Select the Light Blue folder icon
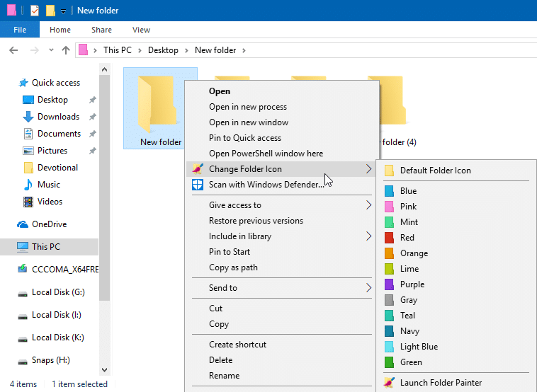The width and height of the screenshot is (537, 392). pyautogui.click(x=456, y=347)
